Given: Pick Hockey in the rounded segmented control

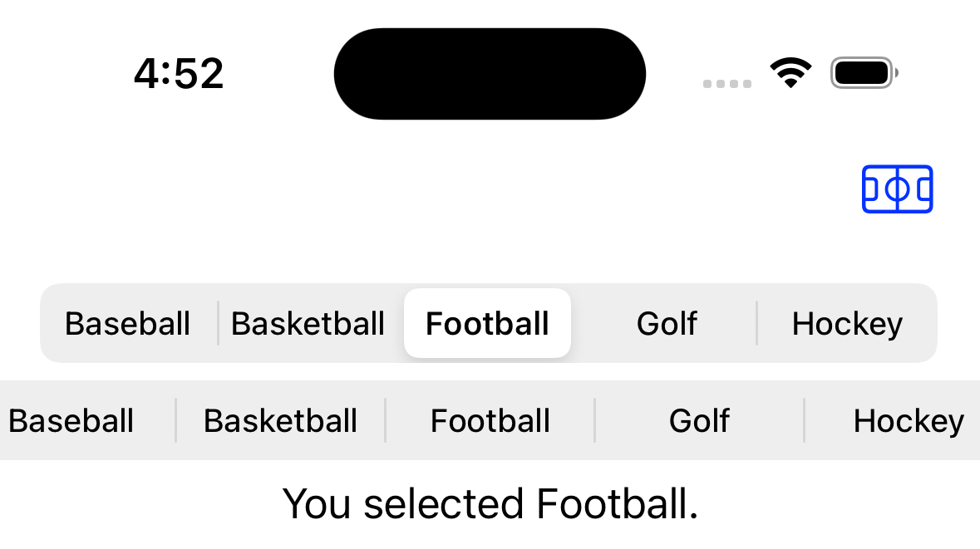Looking at the screenshot, I should (x=847, y=323).
